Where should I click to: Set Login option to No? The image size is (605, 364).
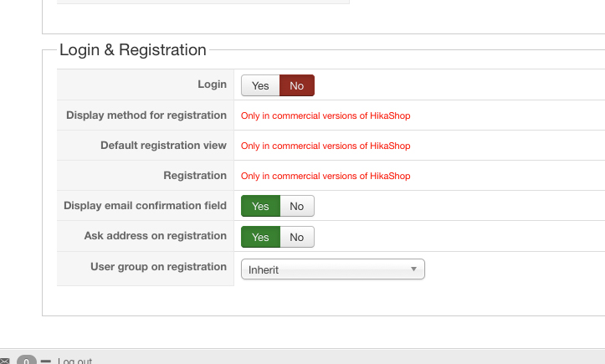click(296, 85)
